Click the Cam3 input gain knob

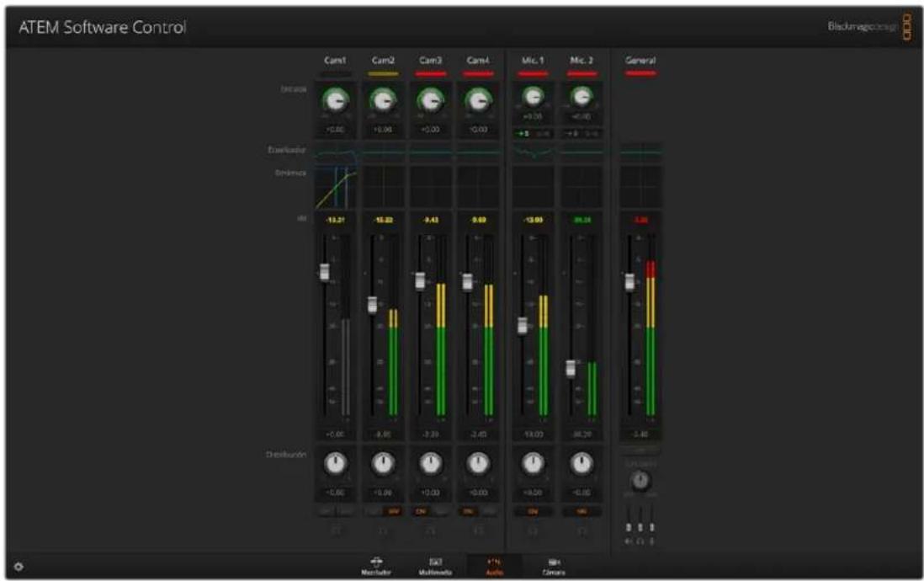click(431, 101)
